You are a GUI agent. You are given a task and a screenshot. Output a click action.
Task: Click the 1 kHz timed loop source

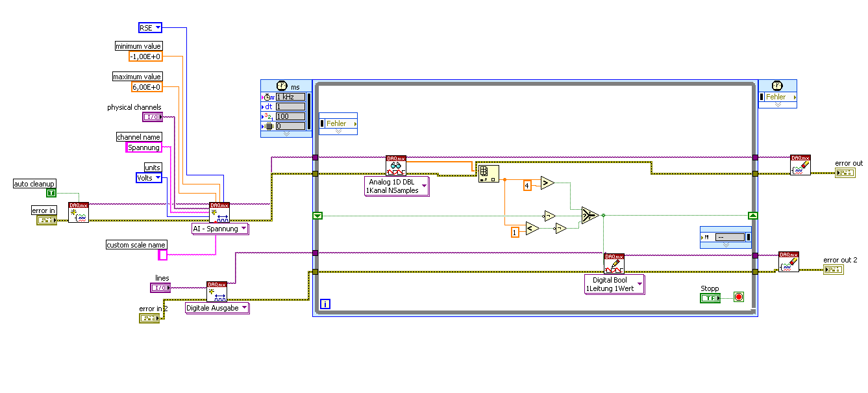click(x=290, y=96)
